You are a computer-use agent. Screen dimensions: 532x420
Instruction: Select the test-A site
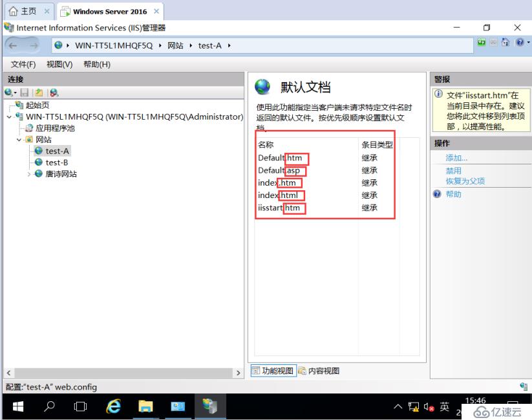[x=57, y=151]
